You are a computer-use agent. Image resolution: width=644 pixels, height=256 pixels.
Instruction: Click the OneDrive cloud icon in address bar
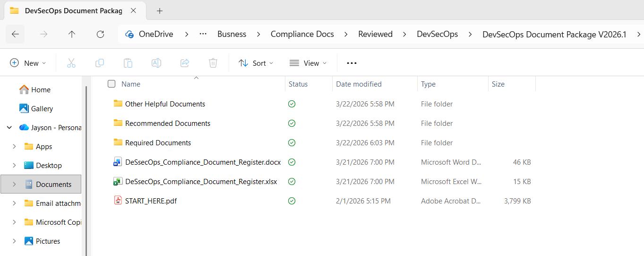(x=129, y=34)
